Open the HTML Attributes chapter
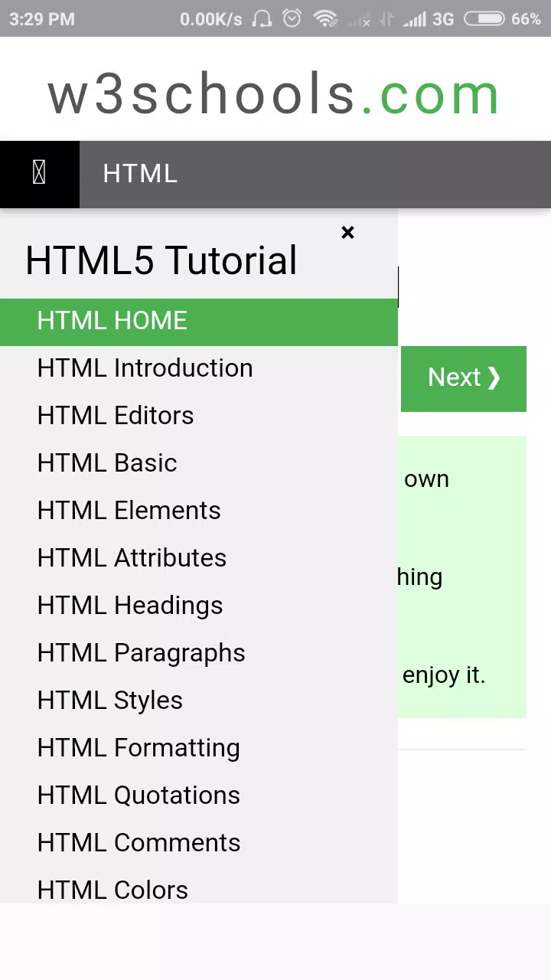The image size is (551, 980). pyautogui.click(x=199, y=559)
